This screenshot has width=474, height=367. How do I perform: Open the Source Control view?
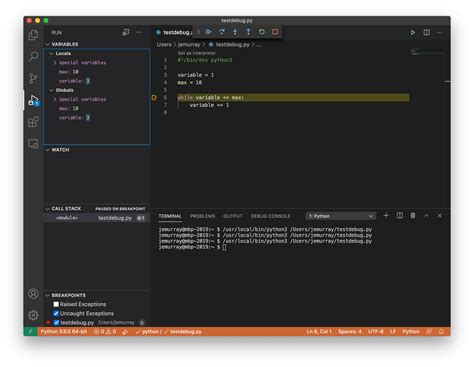tap(33, 78)
